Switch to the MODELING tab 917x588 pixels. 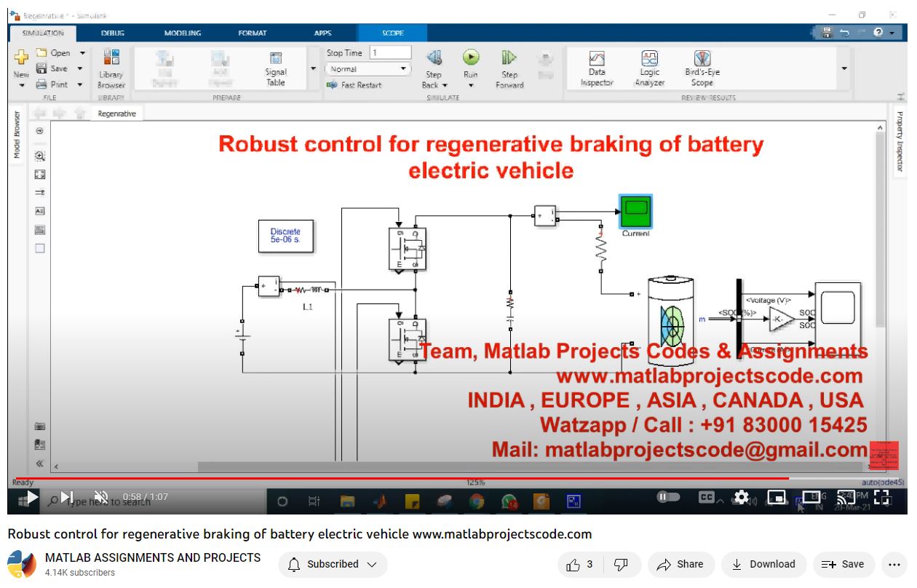point(183,33)
